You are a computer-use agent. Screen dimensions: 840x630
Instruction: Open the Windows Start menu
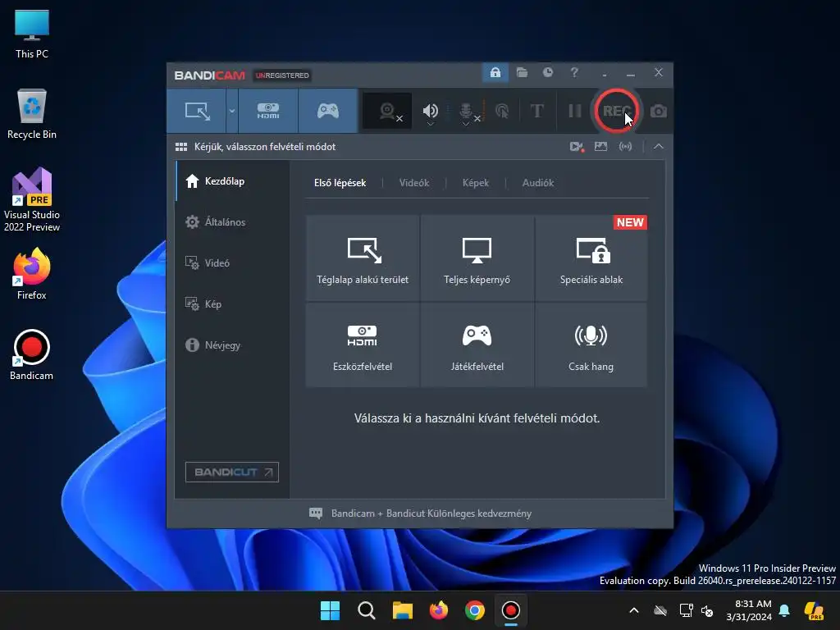(x=330, y=610)
